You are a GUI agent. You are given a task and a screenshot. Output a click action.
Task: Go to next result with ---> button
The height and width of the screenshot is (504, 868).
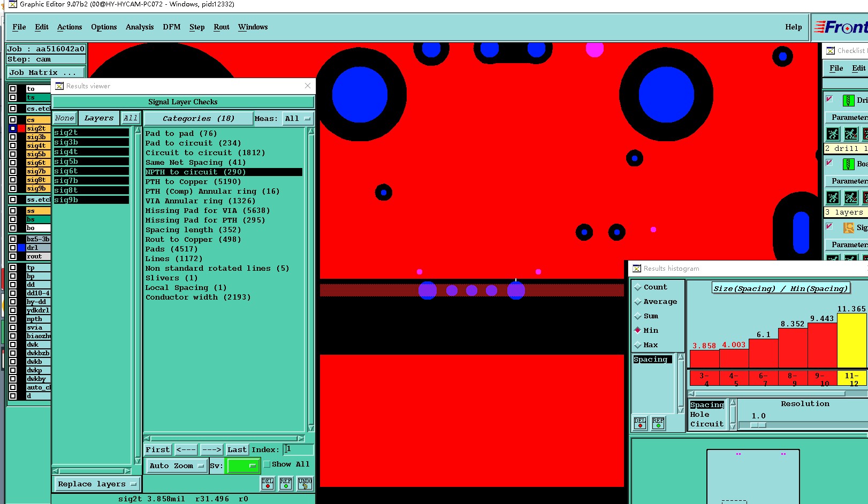[212, 450]
